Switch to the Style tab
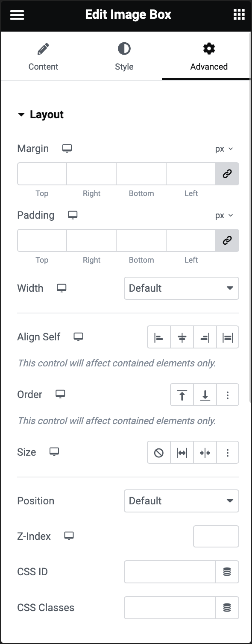252x644 pixels. pyautogui.click(x=124, y=56)
